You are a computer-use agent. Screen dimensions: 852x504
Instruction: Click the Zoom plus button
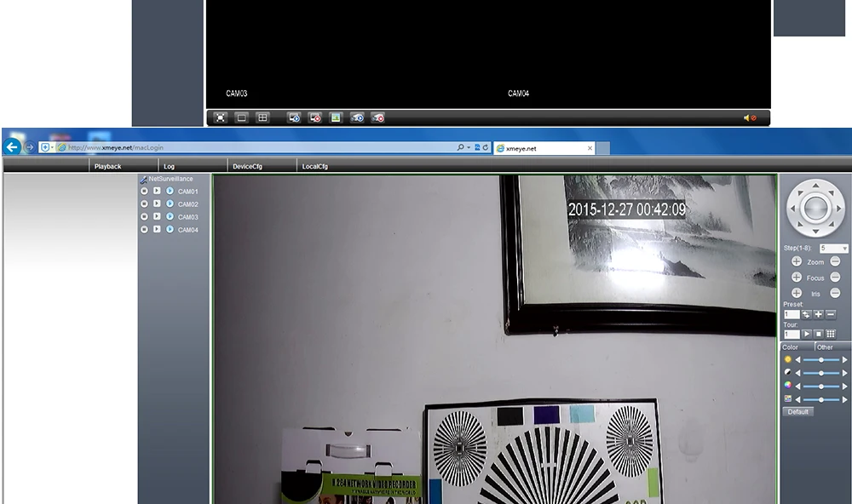797,261
